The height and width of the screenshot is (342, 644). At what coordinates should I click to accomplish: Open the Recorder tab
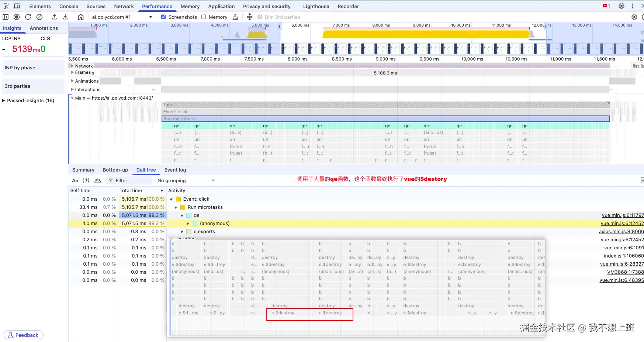(348, 6)
